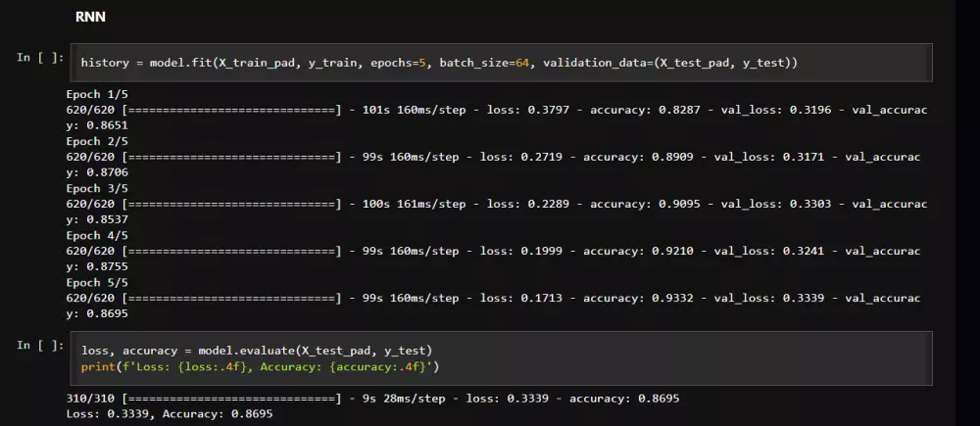
Task: Click the val accuracy value 'y: 0.8755'
Action: (97, 266)
